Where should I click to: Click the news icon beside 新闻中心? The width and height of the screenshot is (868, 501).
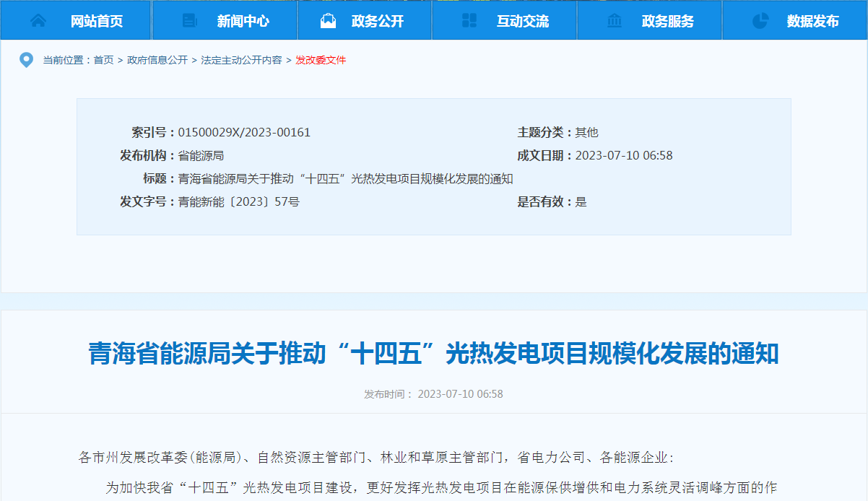[190, 21]
